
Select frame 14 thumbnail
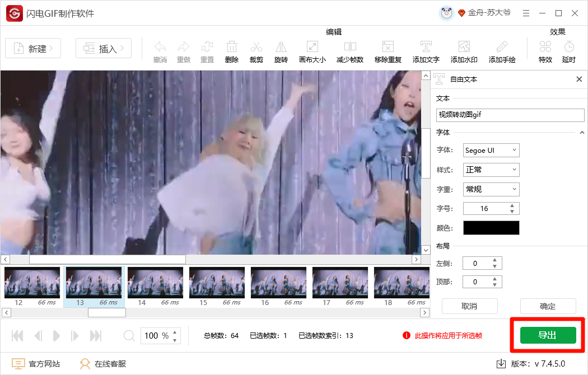coord(155,287)
